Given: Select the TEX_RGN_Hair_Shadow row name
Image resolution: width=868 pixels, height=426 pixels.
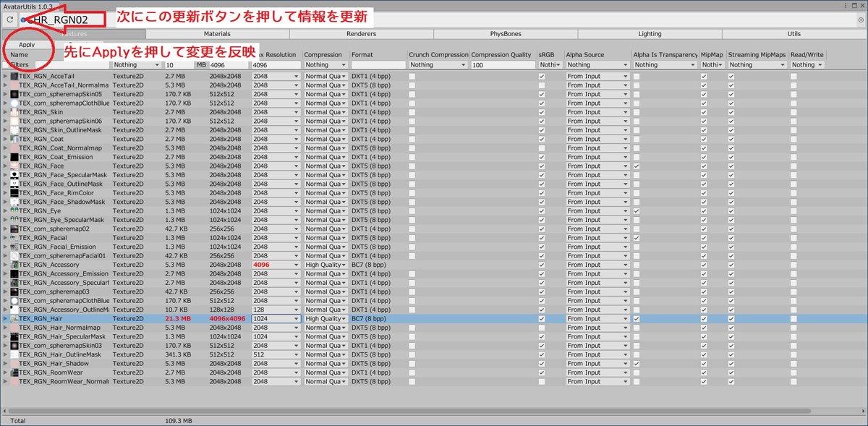Looking at the screenshot, I should [x=54, y=364].
